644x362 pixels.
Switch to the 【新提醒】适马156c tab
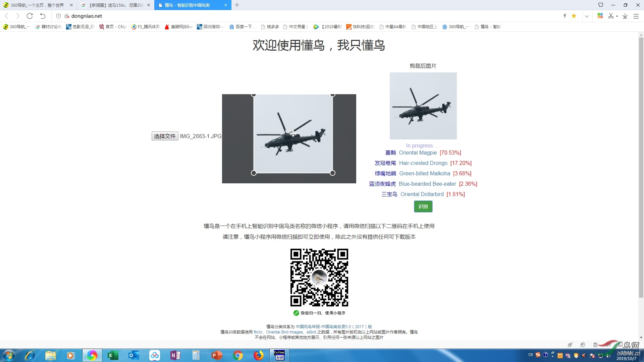tap(116, 5)
